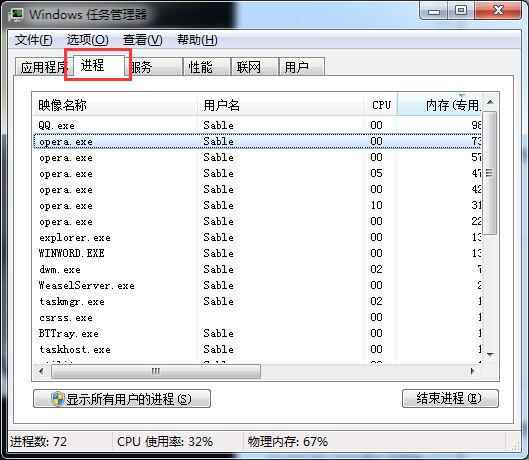Click the horizontal scrollbar thumb
The height and width of the screenshot is (460, 529).
(156, 372)
